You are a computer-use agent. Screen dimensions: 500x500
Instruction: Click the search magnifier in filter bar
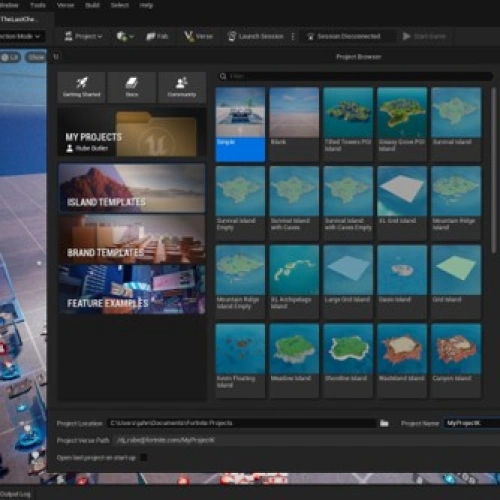pos(223,76)
